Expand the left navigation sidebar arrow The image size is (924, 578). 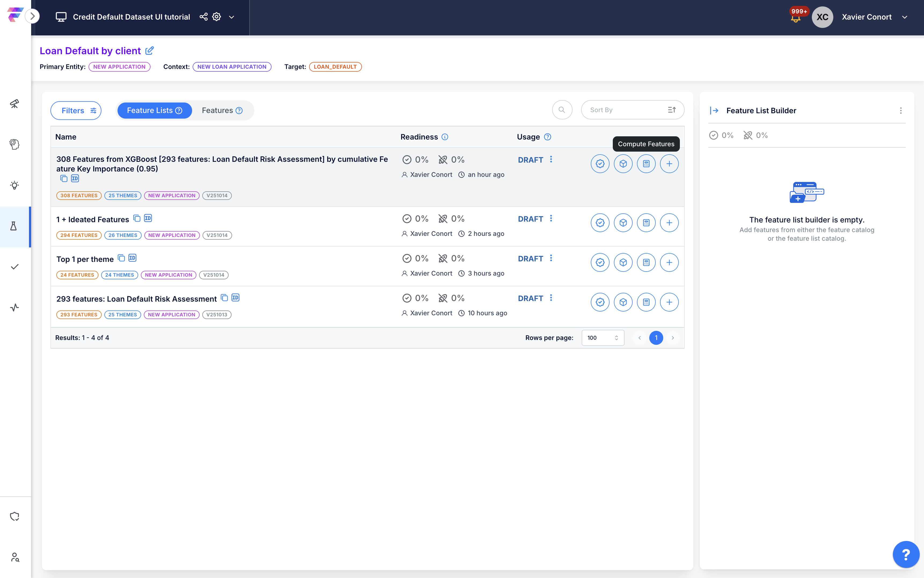pos(32,16)
